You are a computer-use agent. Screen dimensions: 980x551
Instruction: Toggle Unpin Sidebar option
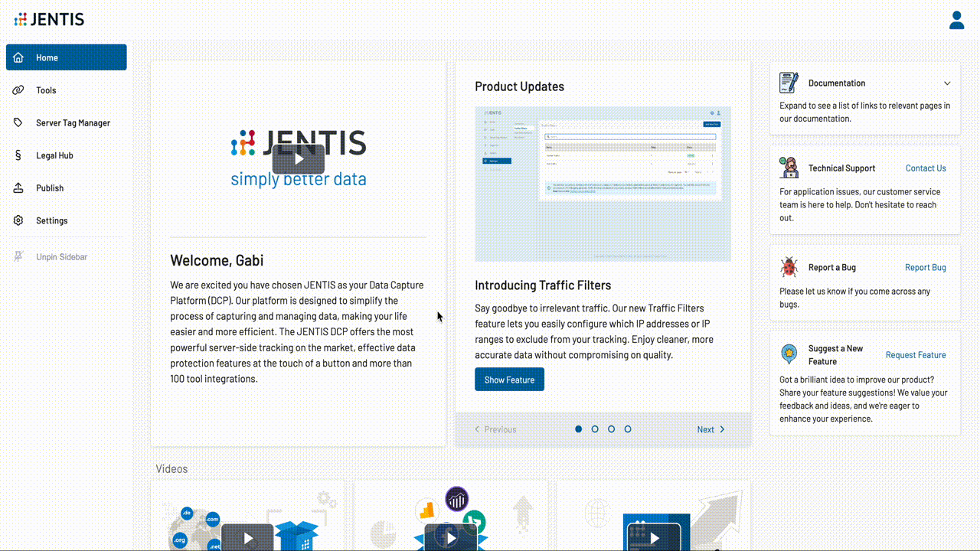[x=67, y=256]
